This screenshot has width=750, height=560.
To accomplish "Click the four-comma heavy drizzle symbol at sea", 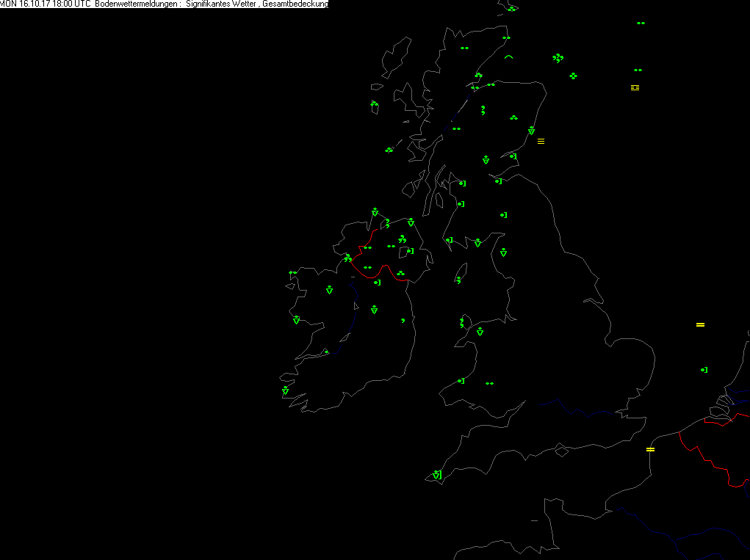I will pyautogui.click(x=558, y=58).
